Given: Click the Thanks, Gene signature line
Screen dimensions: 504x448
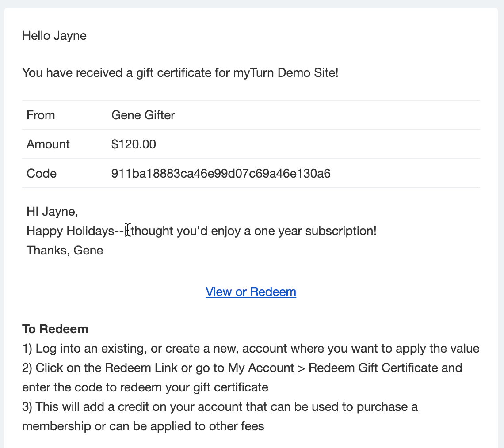Looking at the screenshot, I should tap(65, 250).
